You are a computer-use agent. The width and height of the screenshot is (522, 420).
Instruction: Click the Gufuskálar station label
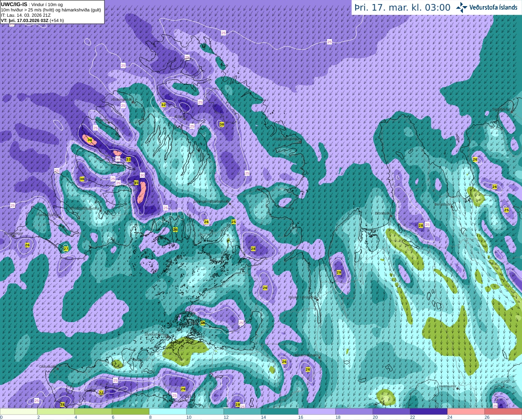pos(47,367)
